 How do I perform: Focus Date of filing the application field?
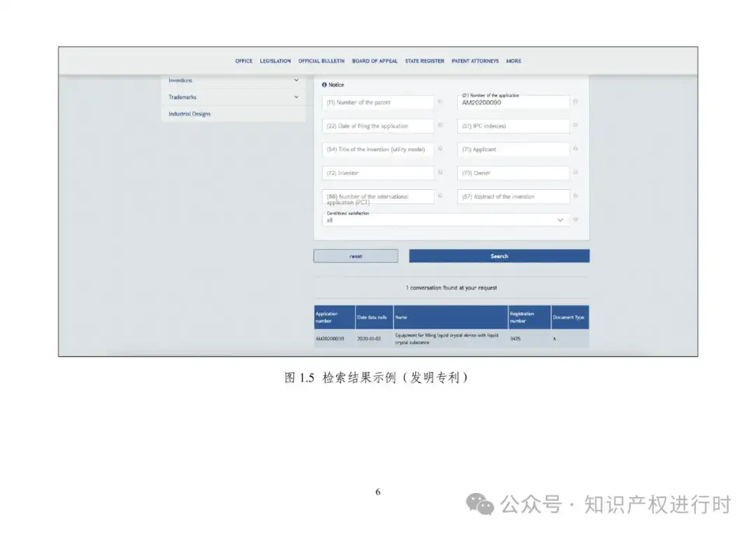[x=378, y=126]
